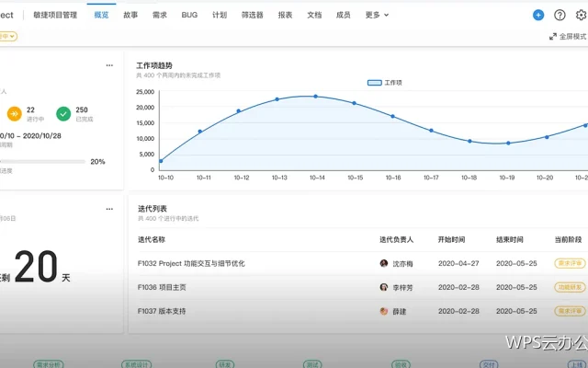Click owner name 李梓芳
The width and height of the screenshot is (588, 368).
point(402,288)
